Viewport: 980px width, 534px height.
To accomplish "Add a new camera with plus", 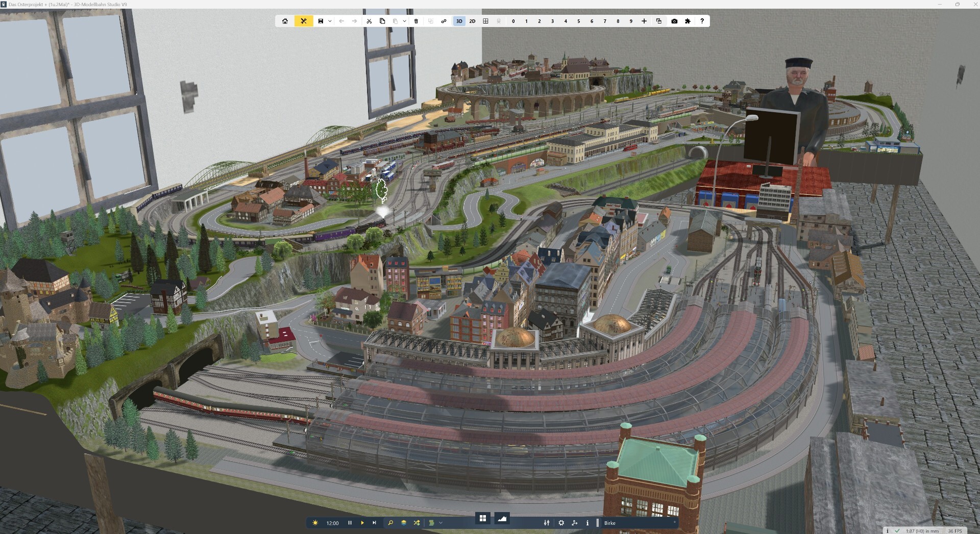I will 644,21.
